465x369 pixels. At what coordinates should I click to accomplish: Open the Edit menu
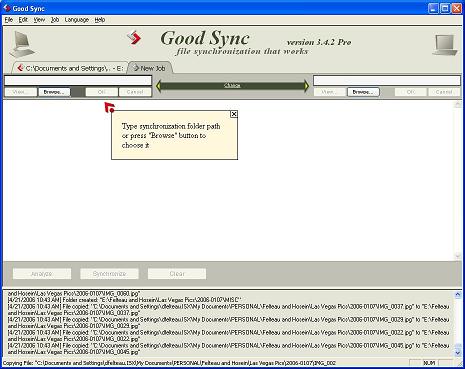(x=23, y=20)
